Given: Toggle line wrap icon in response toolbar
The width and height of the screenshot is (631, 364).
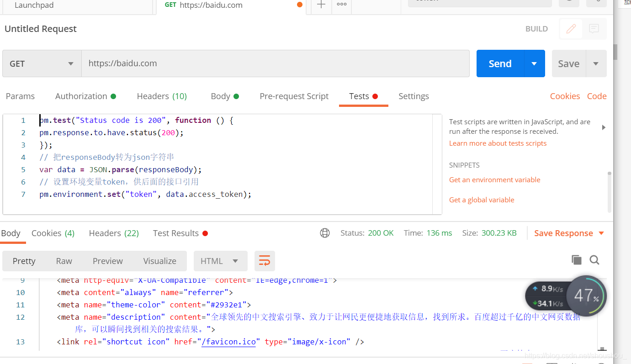Looking at the screenshot, I should pyautogui.click(x=265, y=261).
